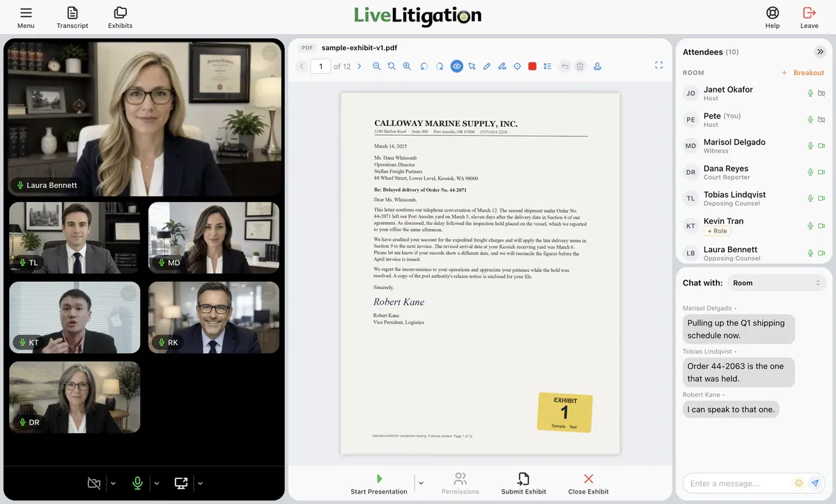Undo the last annotation

(x=565, y=66)
